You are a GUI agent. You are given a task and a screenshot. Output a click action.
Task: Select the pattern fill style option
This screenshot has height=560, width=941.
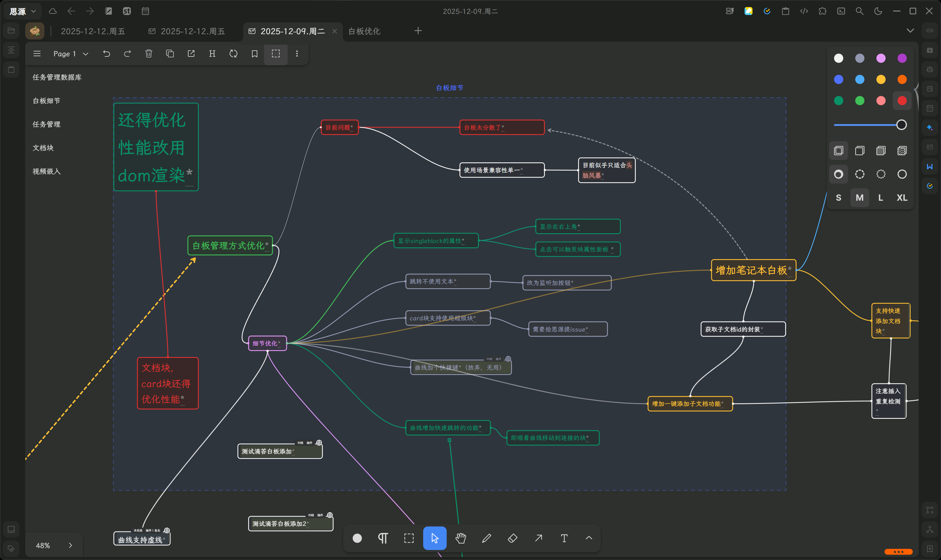pos(902,151)
